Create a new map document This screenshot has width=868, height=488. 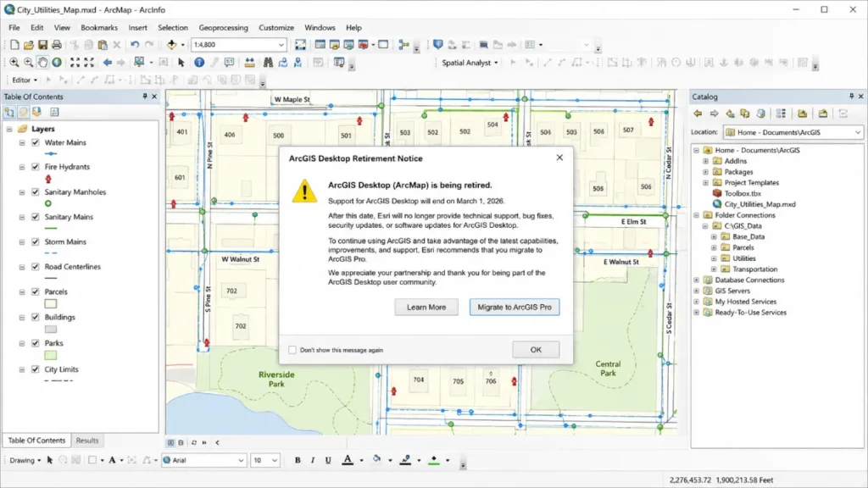(14, 45)
